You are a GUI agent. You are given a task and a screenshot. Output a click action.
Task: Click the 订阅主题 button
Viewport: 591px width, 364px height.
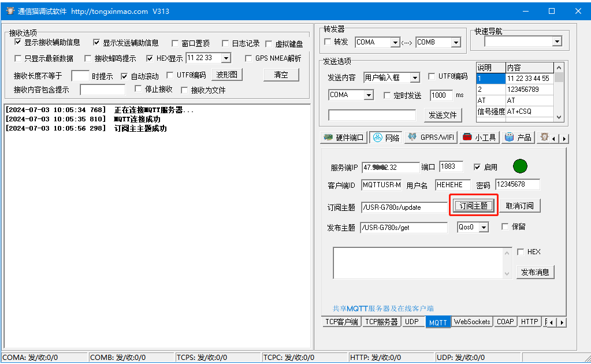[473, 206]
